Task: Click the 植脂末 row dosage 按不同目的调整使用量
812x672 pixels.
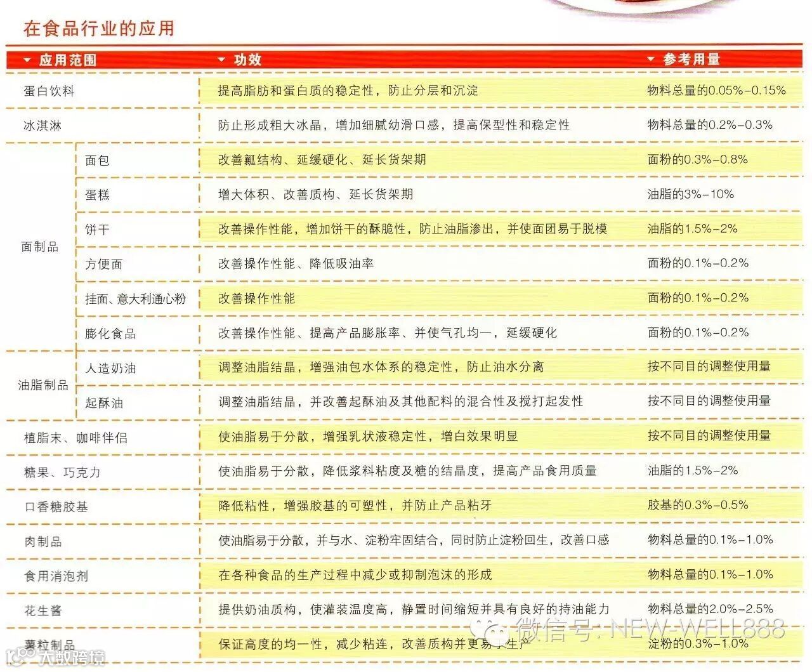Action: 709,435
